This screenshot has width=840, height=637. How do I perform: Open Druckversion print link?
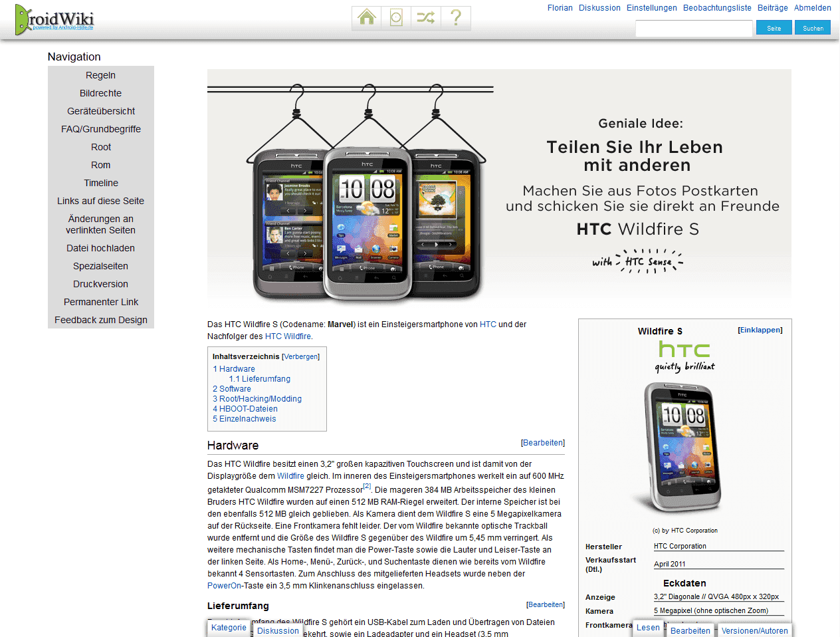pos(100,284)
